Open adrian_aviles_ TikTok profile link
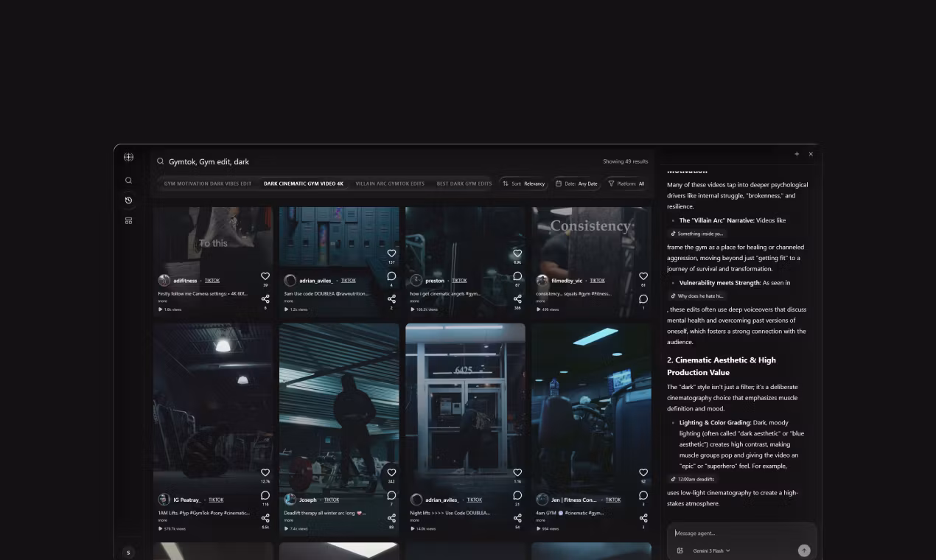The width and height of the screenshot is (936, 560). pos(349,280)
